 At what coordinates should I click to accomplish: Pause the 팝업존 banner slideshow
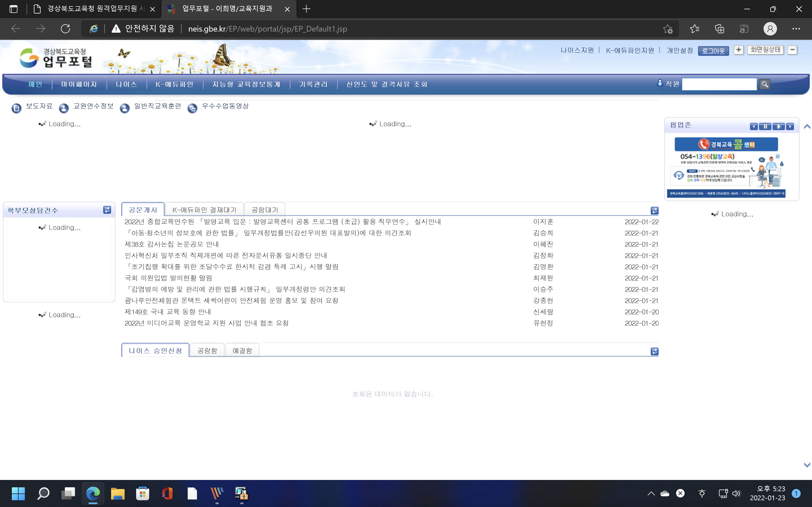tap(765, 126)
